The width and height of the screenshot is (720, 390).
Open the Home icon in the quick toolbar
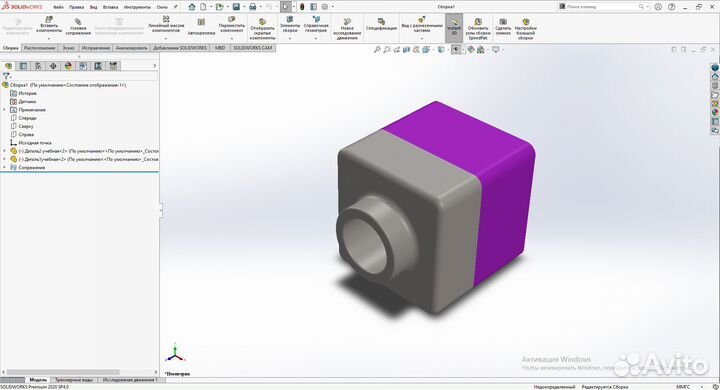click(192, 7)
